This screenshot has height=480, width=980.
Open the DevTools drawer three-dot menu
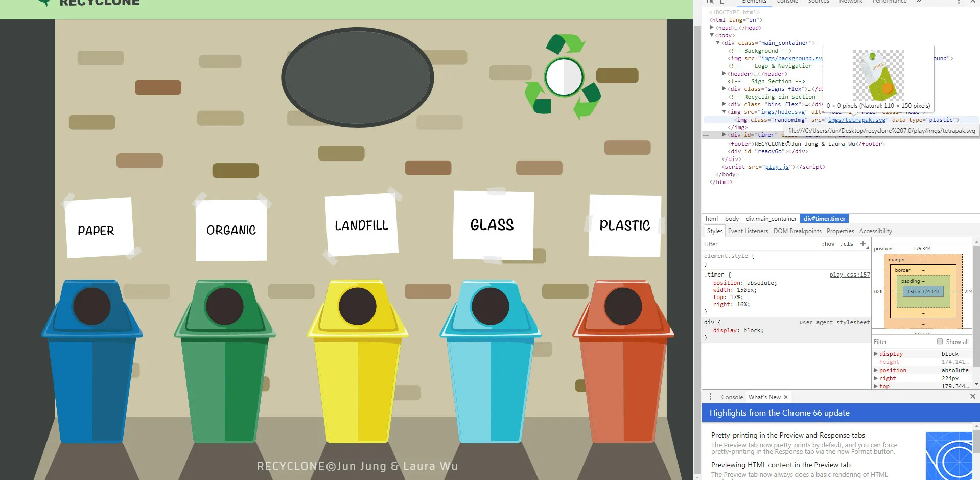(710, 397)
